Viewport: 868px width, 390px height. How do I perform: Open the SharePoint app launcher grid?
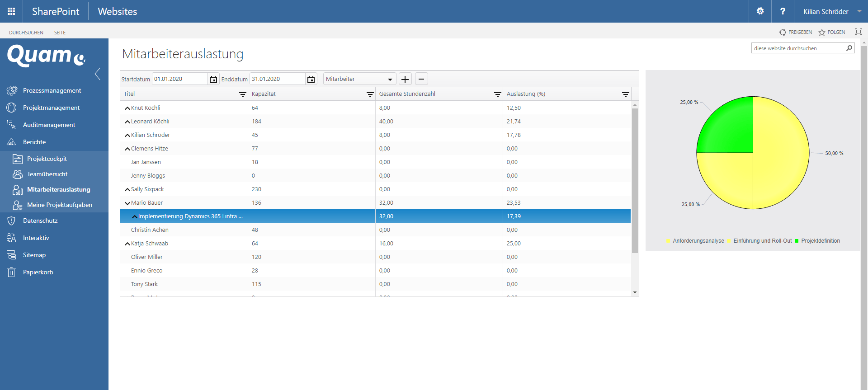click(x=11, y=11)
